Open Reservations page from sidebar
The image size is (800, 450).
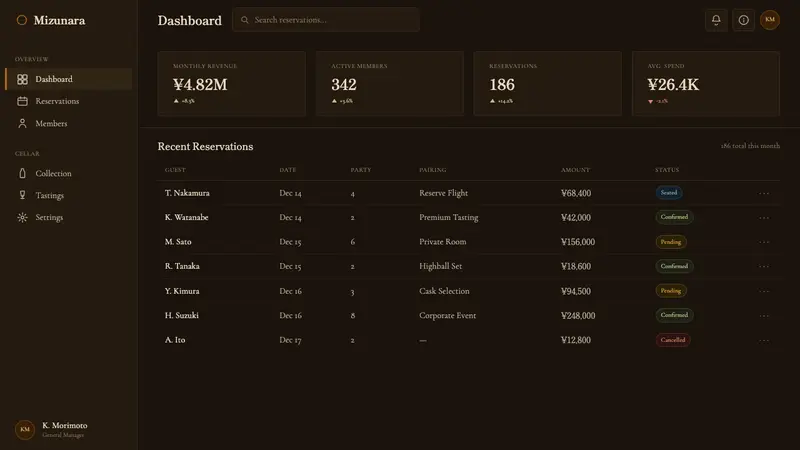(x=68, y=101)
